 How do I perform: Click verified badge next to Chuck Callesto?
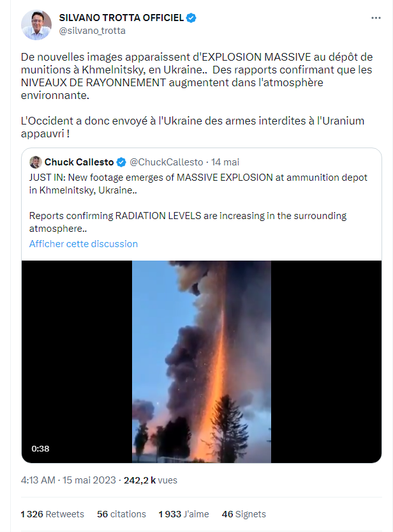[121, 162]
